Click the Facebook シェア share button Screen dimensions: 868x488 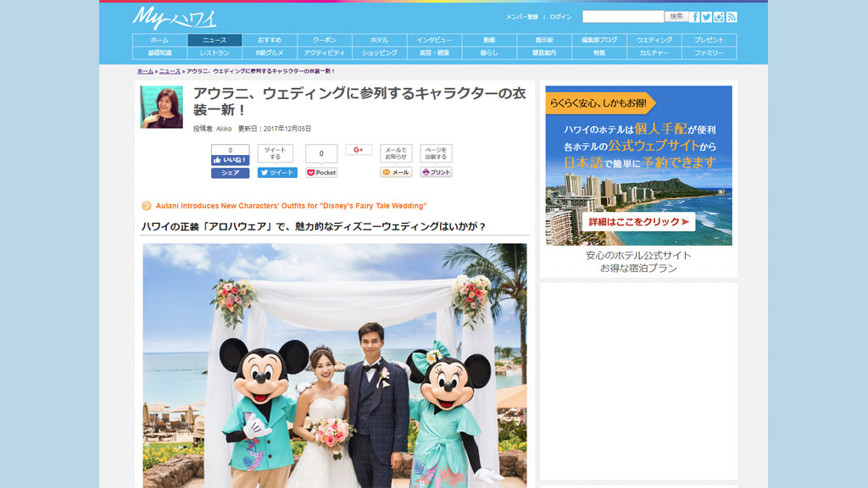[231, 173]
